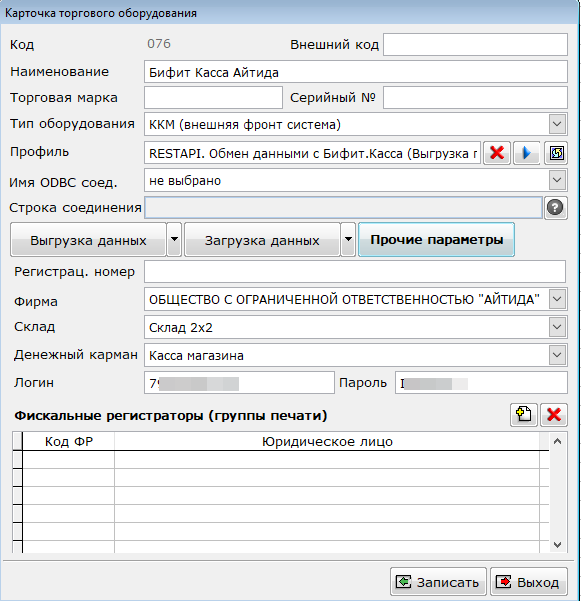Viewport: 581px width, 601px height.
Task: Switch to the Выгрузка данных tab
Action: (88, 240)
